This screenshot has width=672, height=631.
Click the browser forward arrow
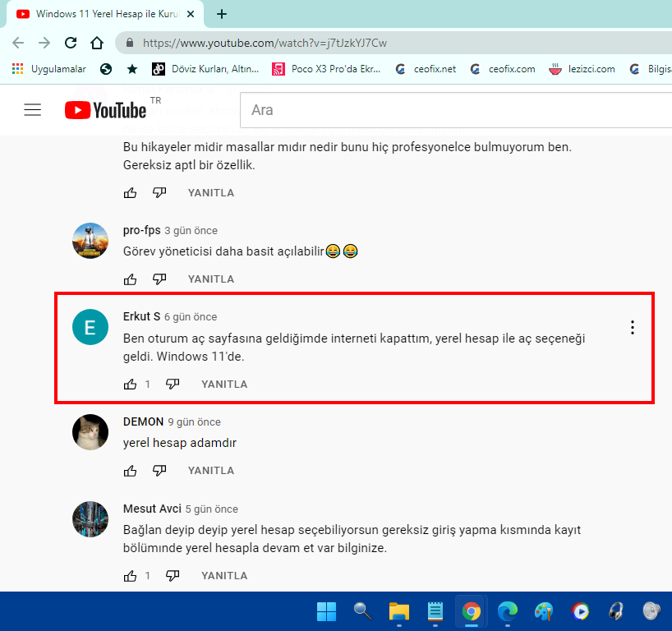click(44, 43)
